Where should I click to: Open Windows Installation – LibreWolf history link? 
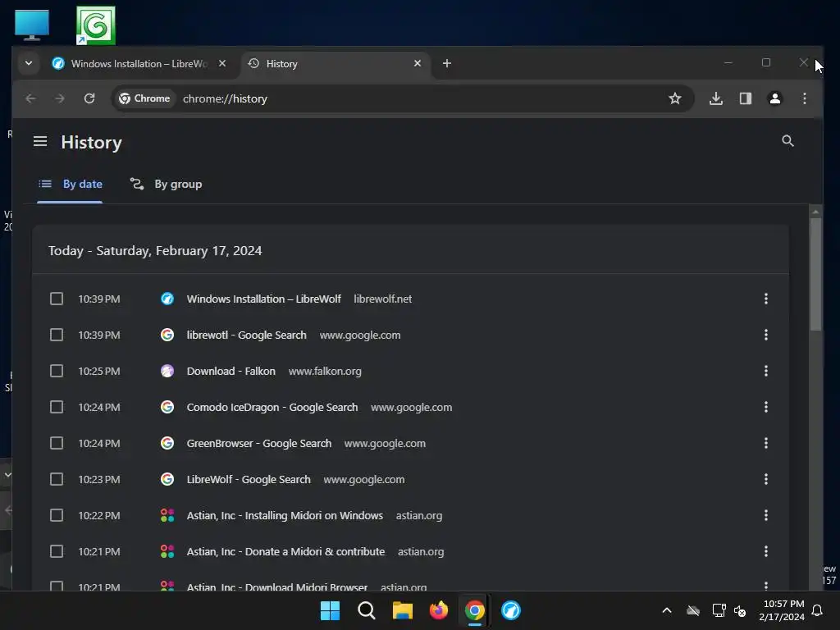[263, 299]
